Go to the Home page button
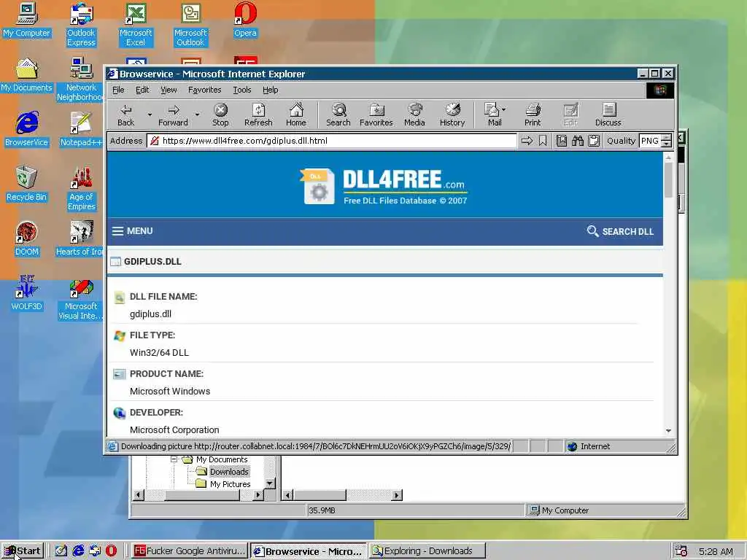The height and width of the screenshot is (560, 747). click(296, 115)
